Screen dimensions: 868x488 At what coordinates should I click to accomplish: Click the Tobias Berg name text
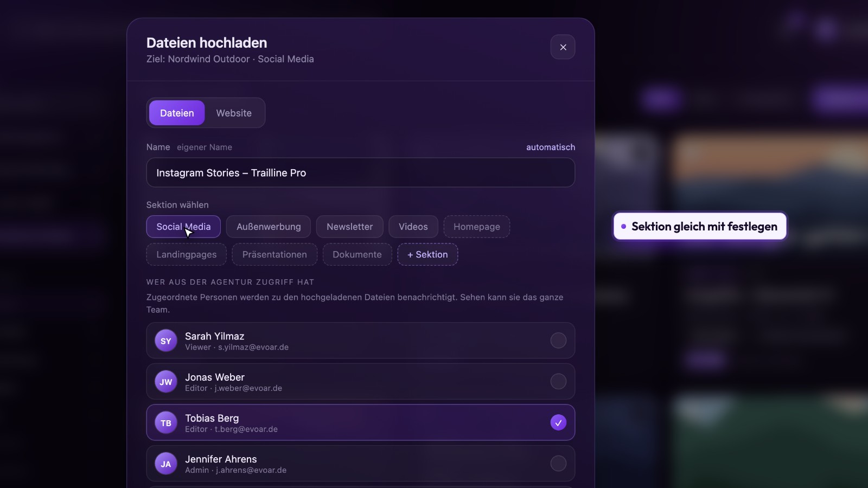(212, 418)
